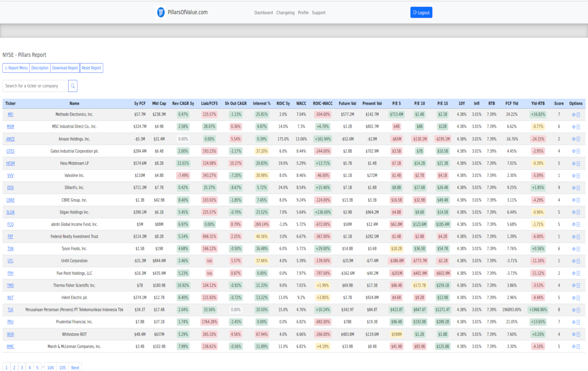Click the PillarsOfValue pillar logo icon
588x371 pixels.
(161, 12)
